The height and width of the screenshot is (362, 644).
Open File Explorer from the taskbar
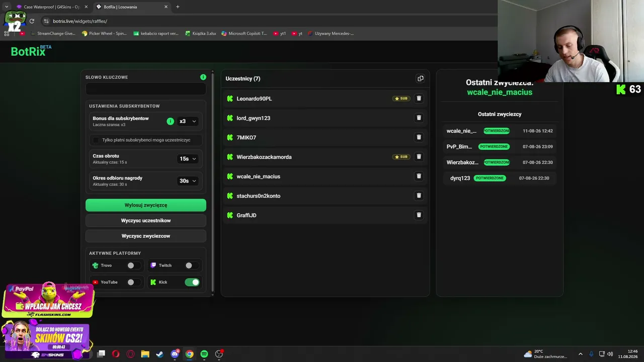pyautogui.click(x=145, y=354)
